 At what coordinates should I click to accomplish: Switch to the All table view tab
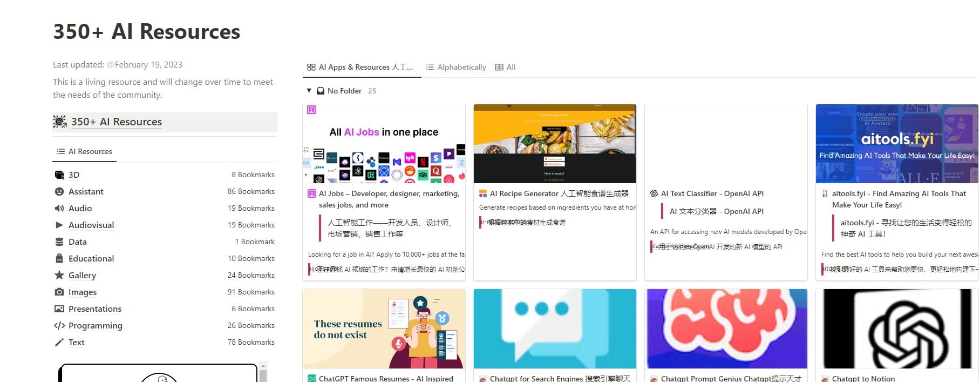click(506, 67)
